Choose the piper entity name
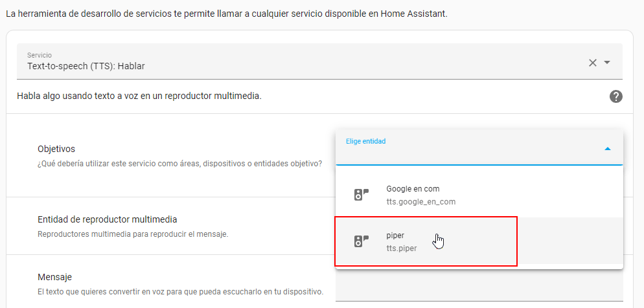The width and height of the screenshot is (644, 308). 395,236
